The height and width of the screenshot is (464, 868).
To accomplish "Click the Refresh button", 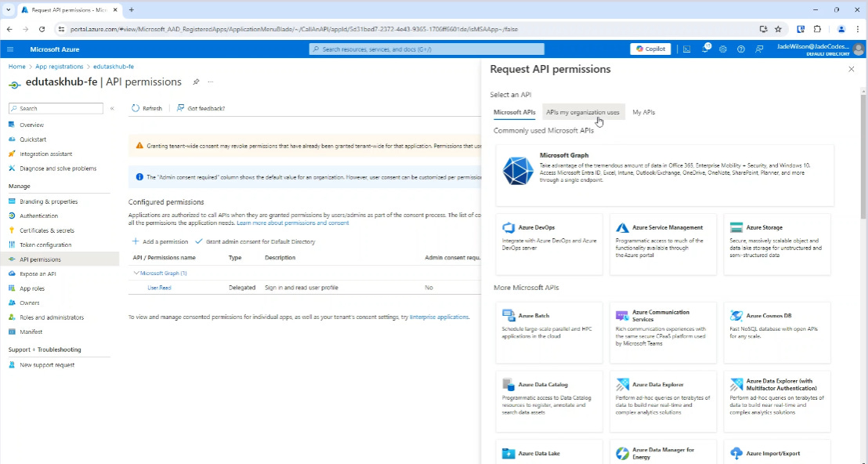I will click(146, 108).
